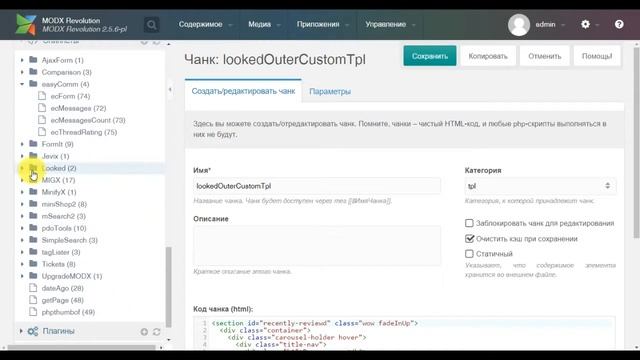Click the easyComm folder icon
640x360 pixels.
(33, 84)
